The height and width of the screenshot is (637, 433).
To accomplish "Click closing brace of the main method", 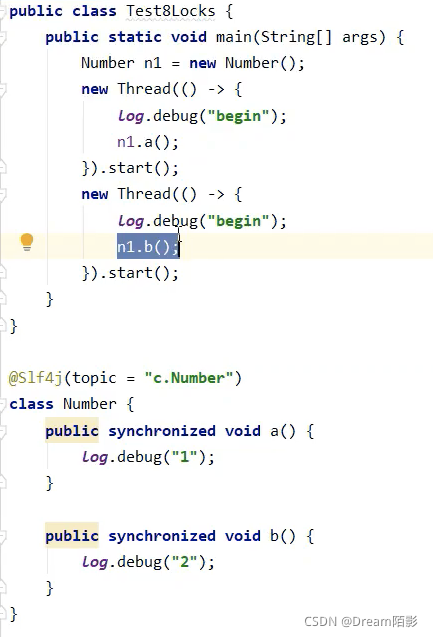I will (x=49, y=300).
